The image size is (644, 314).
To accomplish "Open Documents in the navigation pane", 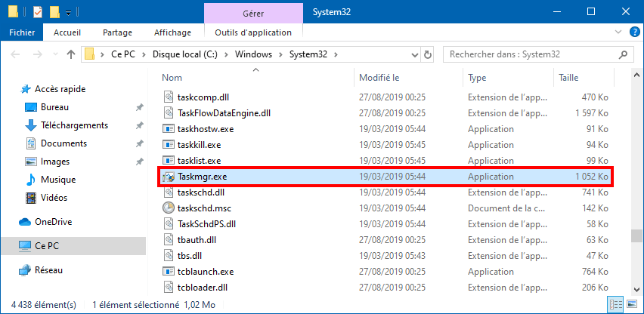I will point(63,143).
